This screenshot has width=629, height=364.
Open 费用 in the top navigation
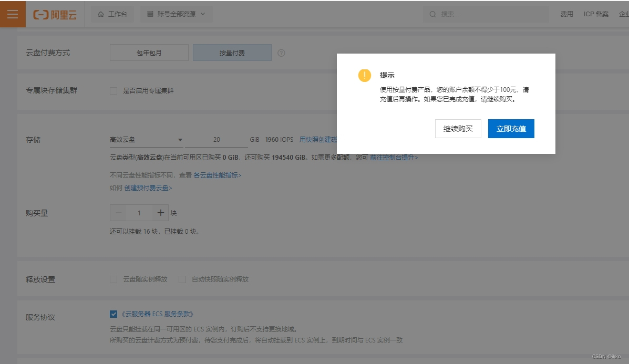tap(566, 14)
